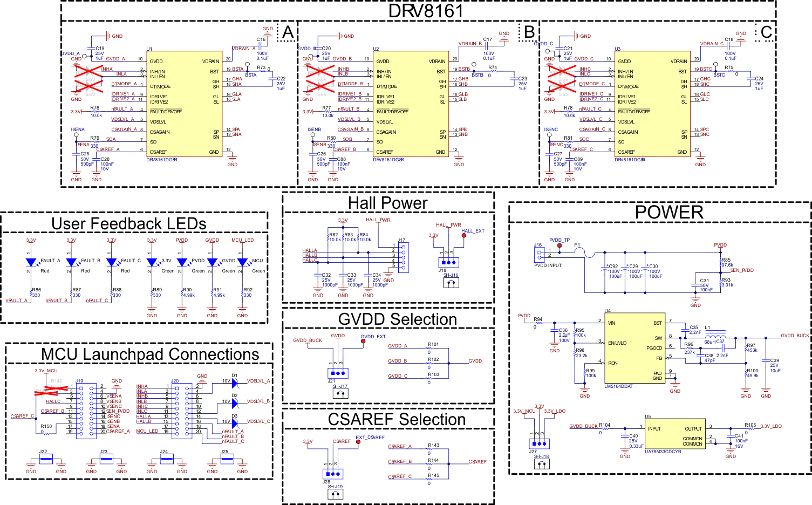Viewport: 812px width, 505px height.
Task: Click the GVDD_EXT red test point
Action: [x=363, y=341]
